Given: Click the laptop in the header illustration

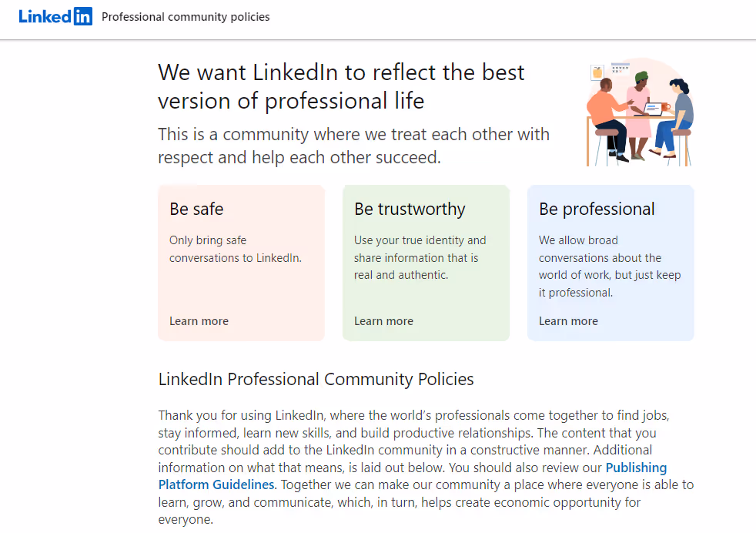Looking at the screenshot, I should pos(653,109).
